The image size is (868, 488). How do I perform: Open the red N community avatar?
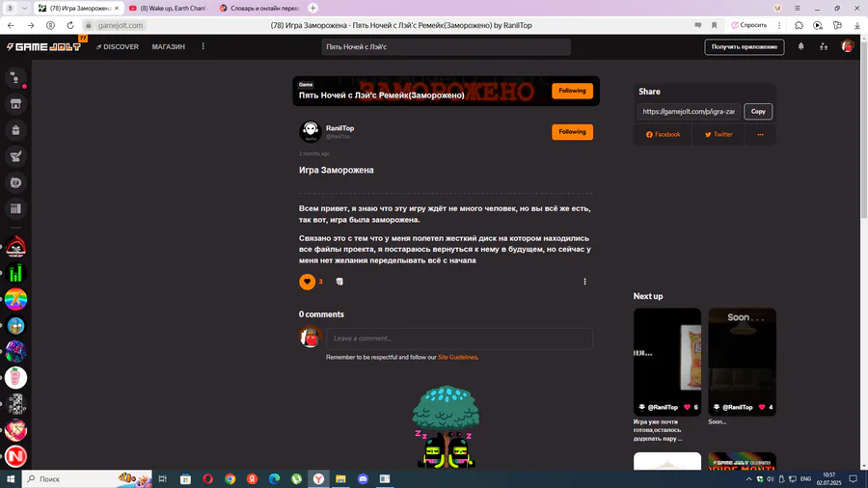pyautogui.click(x=15, y=456)
